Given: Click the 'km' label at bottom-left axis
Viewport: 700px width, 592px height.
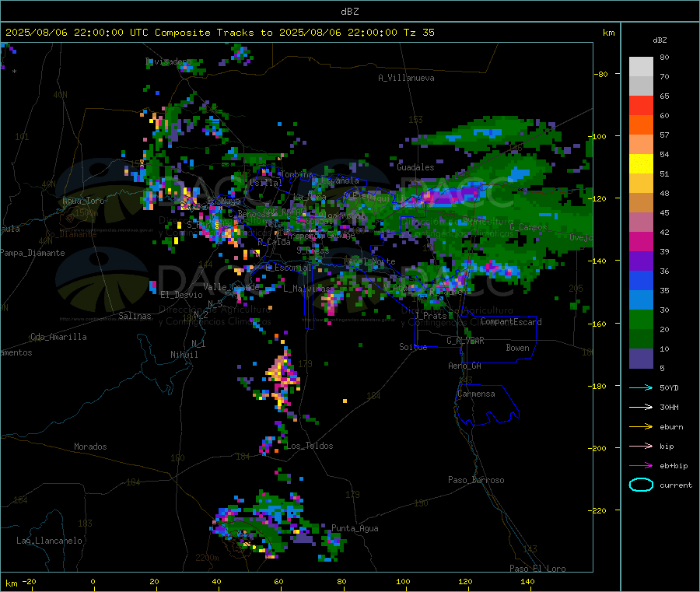Looking at the screenshot, I should click(11, 583).
